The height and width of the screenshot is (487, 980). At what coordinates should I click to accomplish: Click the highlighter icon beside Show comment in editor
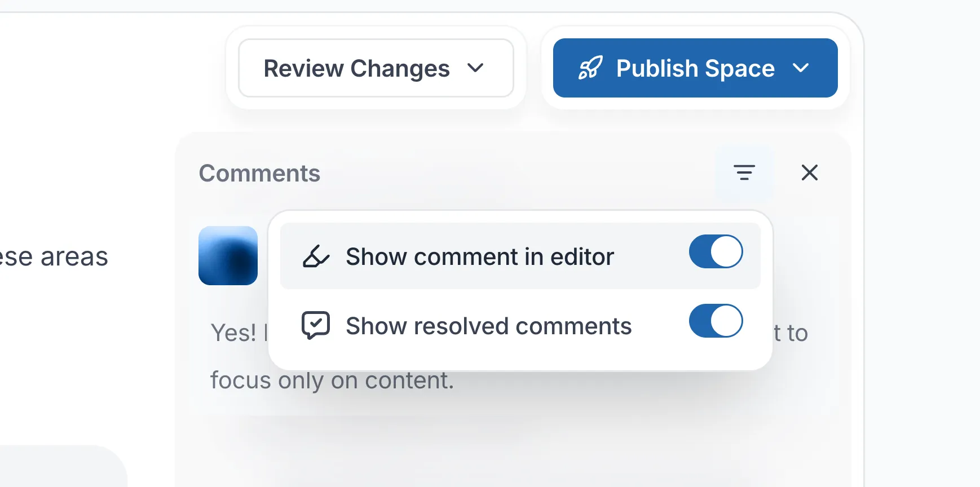[316, 256]
